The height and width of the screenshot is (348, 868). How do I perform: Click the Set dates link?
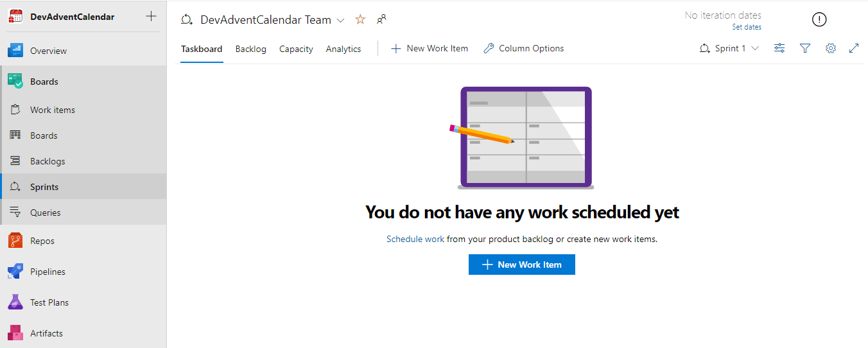[747, 27]
